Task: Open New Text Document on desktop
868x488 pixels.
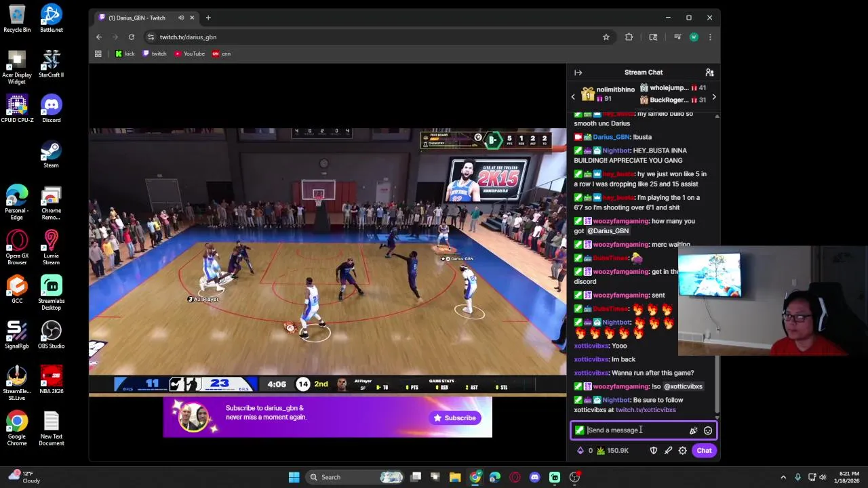Action: [x=51, y=428]
